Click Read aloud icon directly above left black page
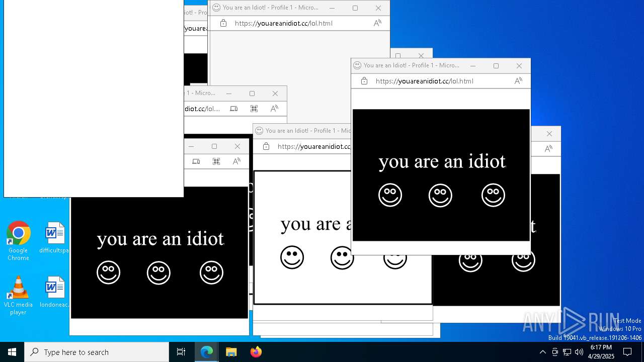 (x=236, y=161)
